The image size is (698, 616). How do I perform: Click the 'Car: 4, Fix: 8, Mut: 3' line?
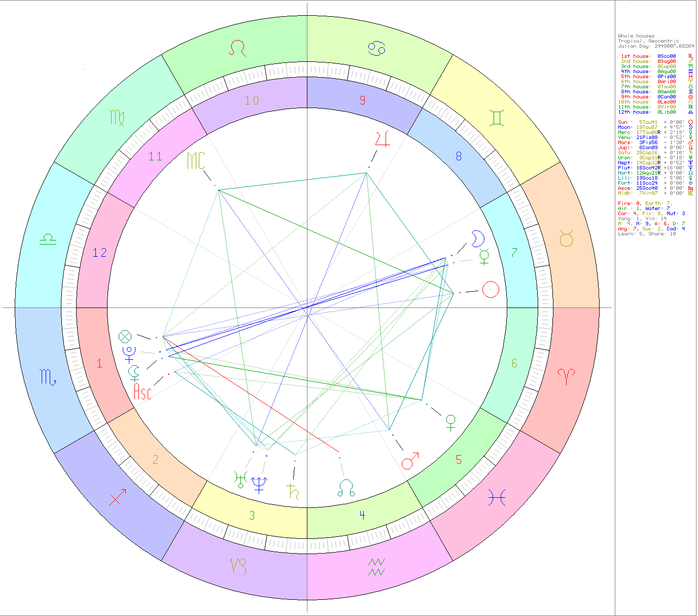651,214
